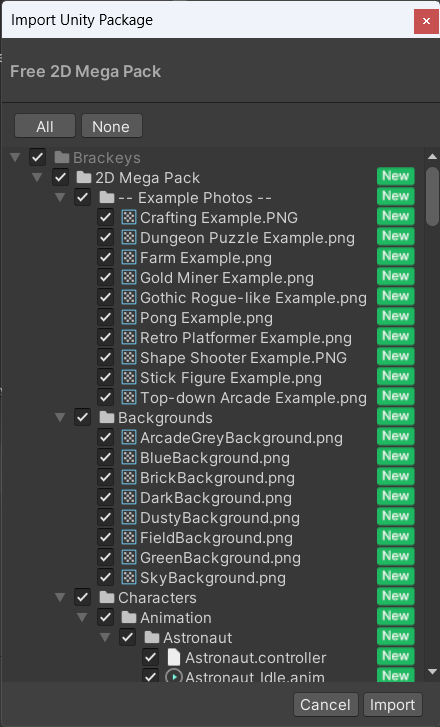The image size is (440, 727).
Task: Deselect everything with None button
Action: pyautogui.click(x=111, y=126)
